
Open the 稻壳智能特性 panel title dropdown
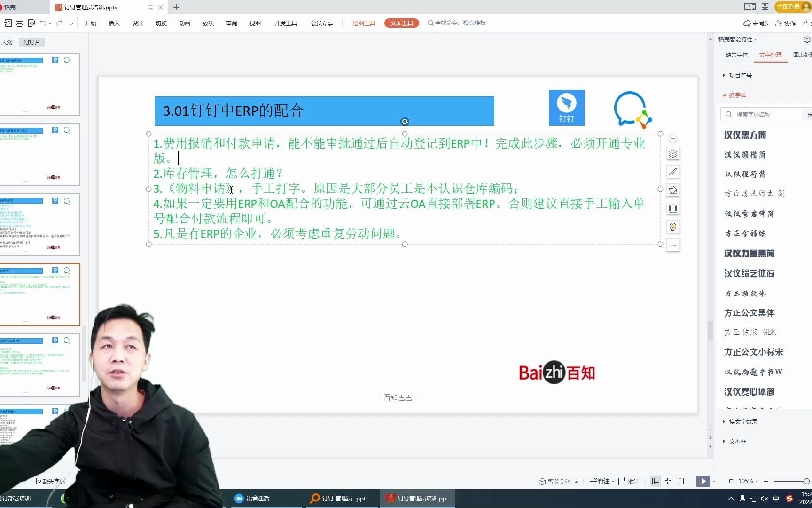point(737,40)
